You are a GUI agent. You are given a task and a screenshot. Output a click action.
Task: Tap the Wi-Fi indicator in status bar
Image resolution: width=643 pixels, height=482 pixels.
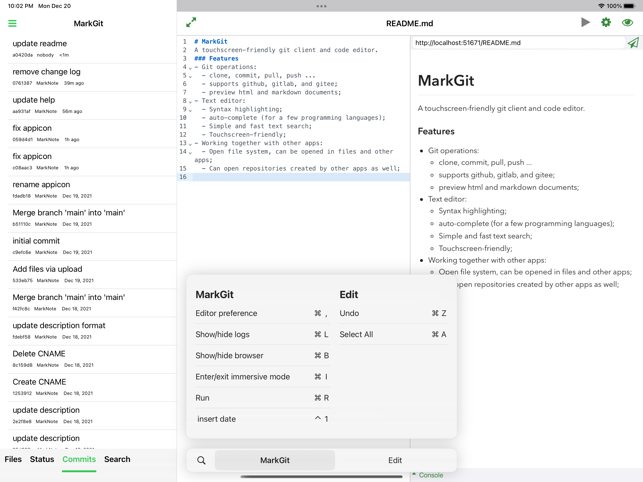coord(601,6)
